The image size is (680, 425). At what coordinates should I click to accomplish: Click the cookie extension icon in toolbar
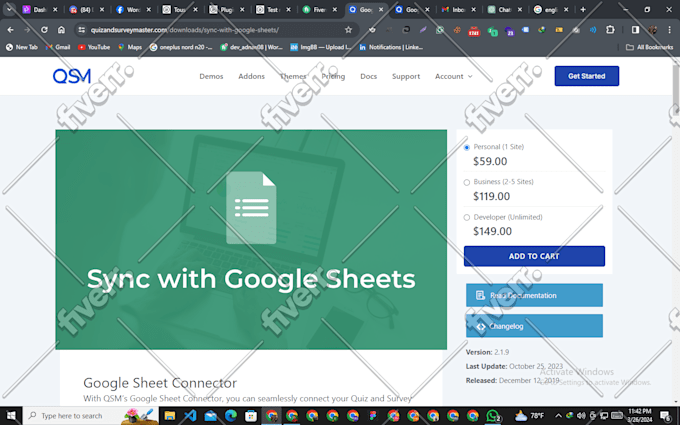pos(457,29)
